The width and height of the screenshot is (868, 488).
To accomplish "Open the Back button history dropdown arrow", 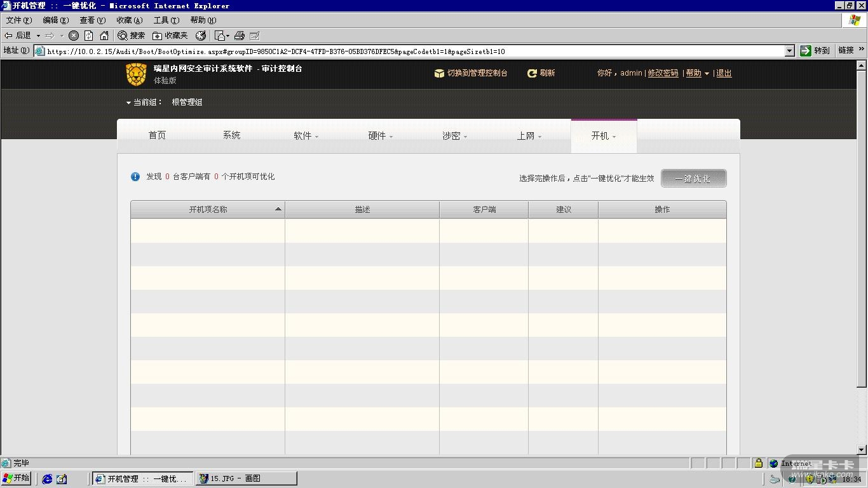I will [38, 36].
